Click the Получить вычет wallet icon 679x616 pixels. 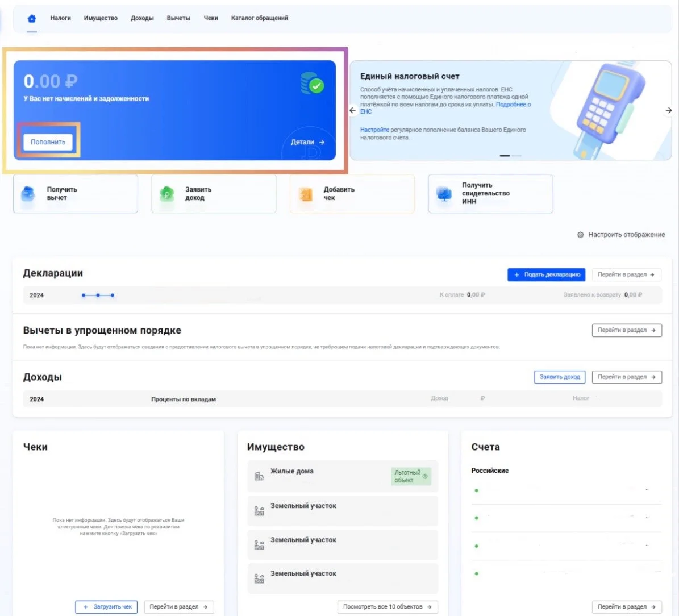[x=28, y=194]
